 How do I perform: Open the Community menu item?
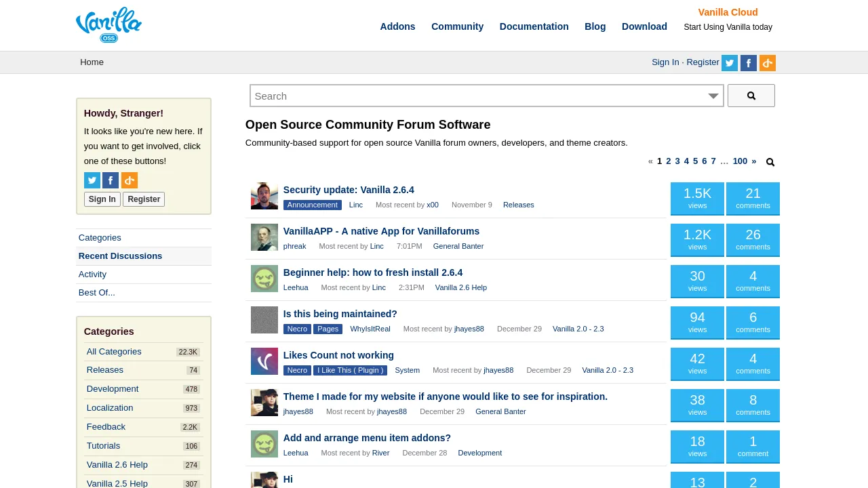457,26
